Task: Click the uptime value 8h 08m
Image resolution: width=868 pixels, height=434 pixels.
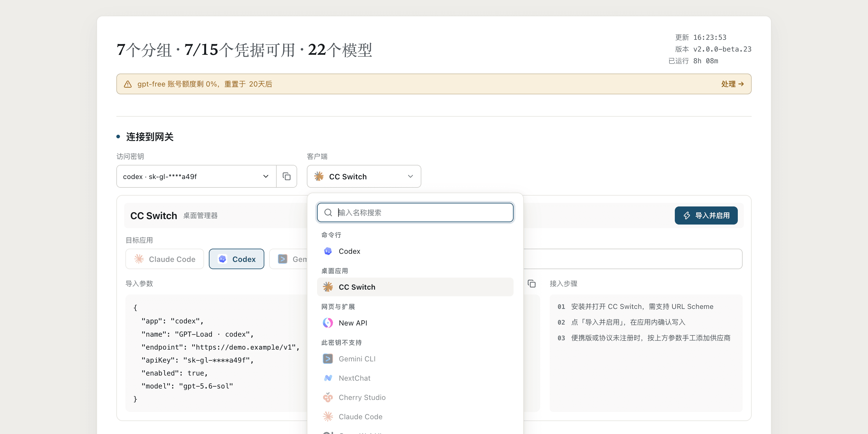Action: click(706, 61)
